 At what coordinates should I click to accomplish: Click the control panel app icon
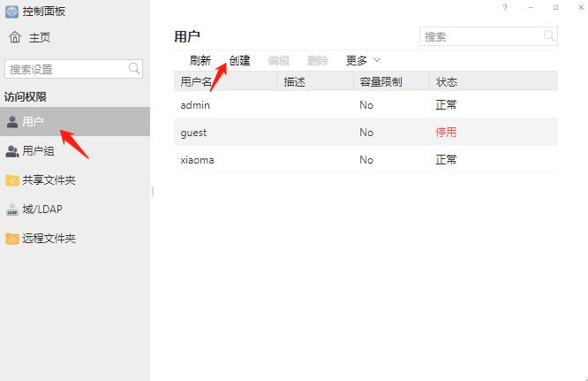pos(11,11)
